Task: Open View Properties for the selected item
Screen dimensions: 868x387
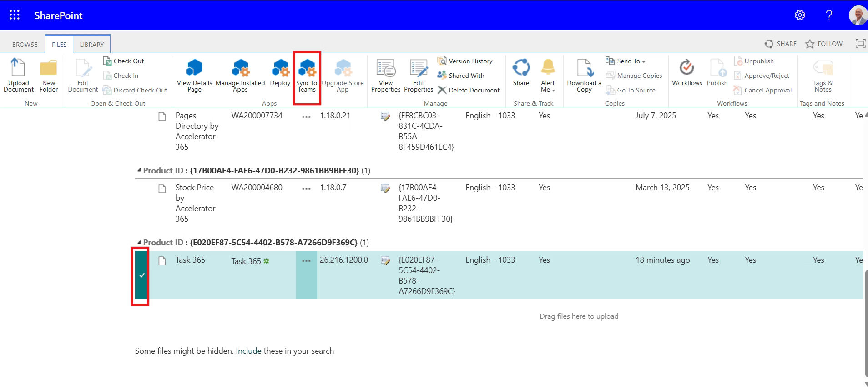Action: pos(386,75)
